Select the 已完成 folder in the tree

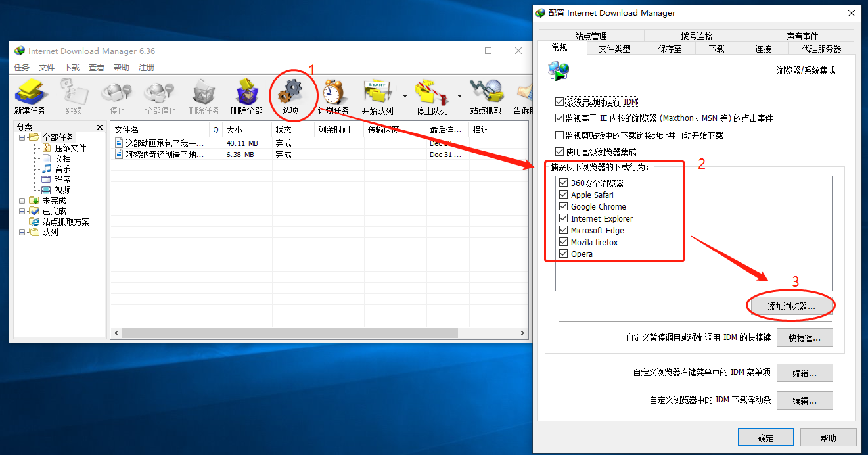[54, 211]
